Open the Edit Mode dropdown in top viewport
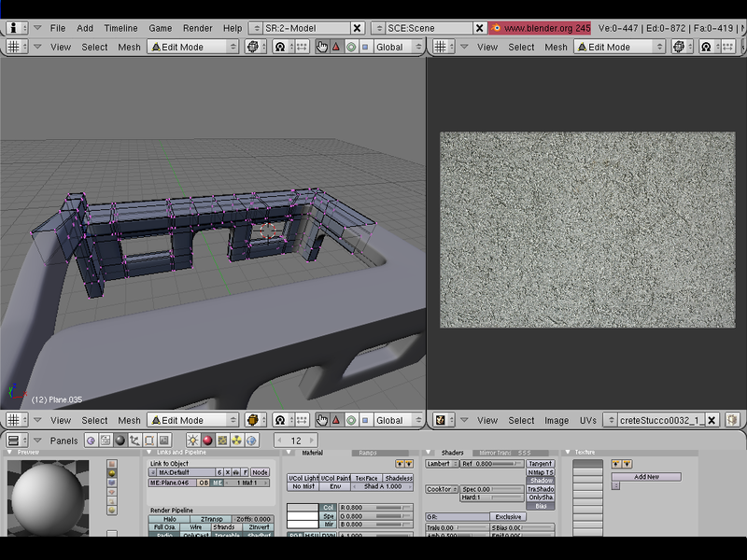The width and height of the screenshot is (747, 560). click(193, 47)
